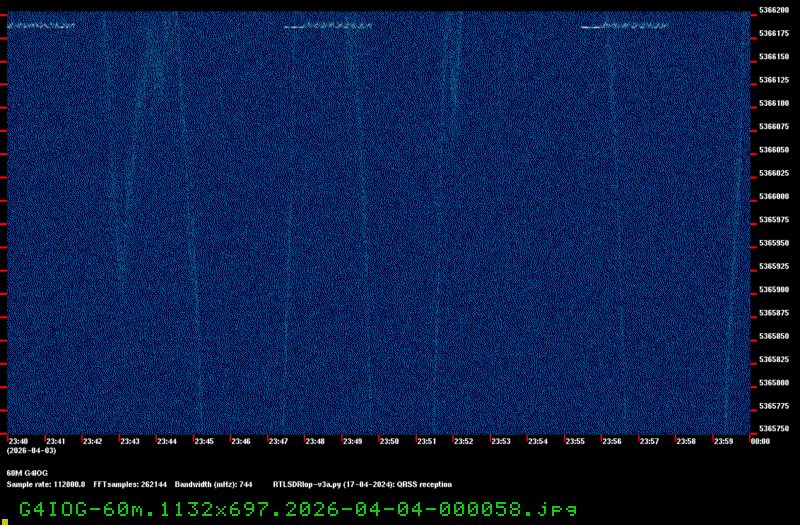Click the 5365750 frequency label
800x525 pixels.
point(774,429)
